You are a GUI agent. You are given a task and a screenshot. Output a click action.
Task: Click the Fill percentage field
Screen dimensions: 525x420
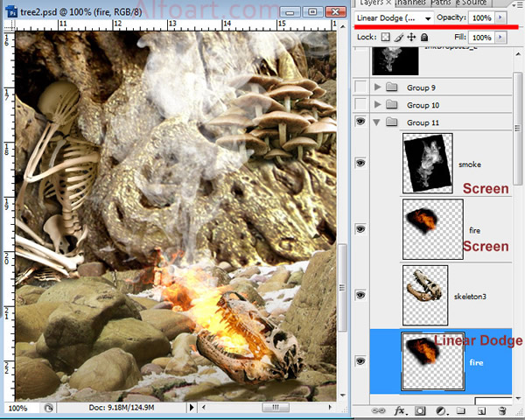click(480, 38)
